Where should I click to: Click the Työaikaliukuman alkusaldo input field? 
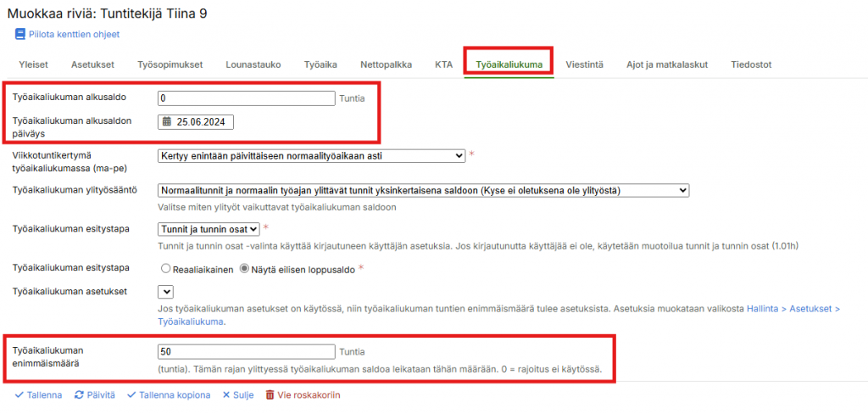[x=247, y=98]
